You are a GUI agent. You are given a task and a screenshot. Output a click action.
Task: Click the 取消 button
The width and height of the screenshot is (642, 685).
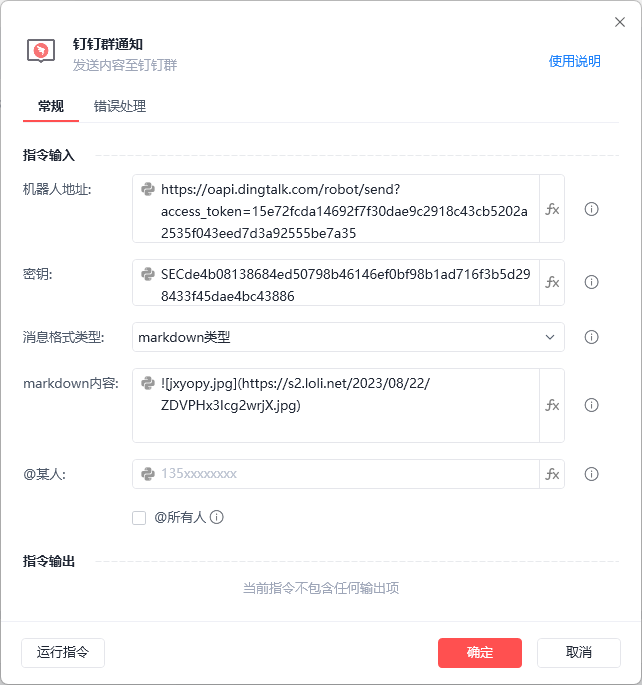pyautogui.click(x=579, y=653)
